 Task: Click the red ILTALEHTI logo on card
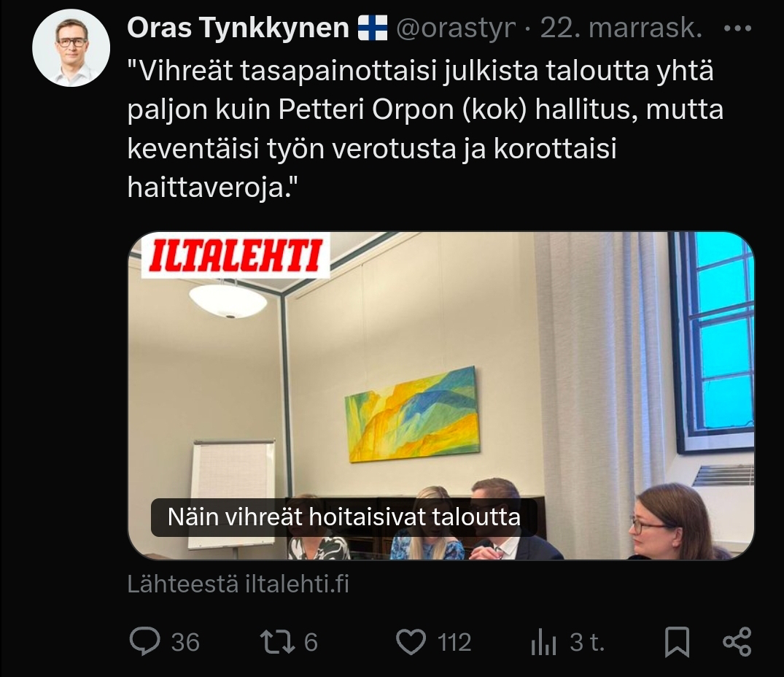[236, 255]
